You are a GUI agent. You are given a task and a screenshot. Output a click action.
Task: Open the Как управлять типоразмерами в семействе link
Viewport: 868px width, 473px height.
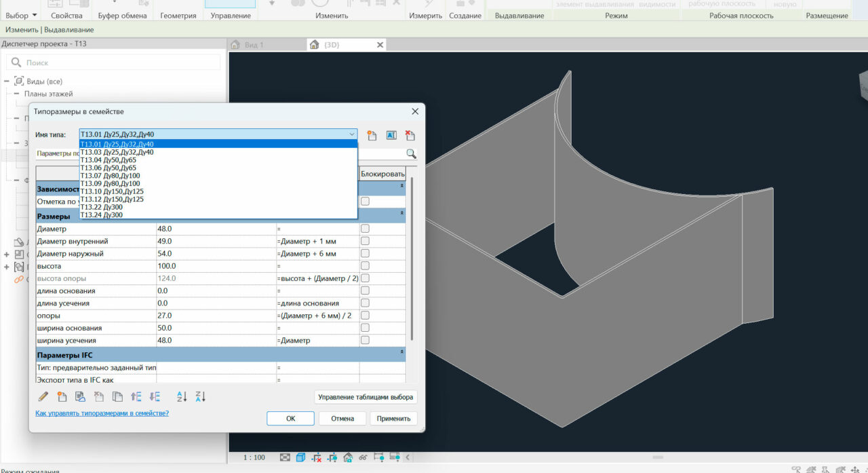click(102, 413)
